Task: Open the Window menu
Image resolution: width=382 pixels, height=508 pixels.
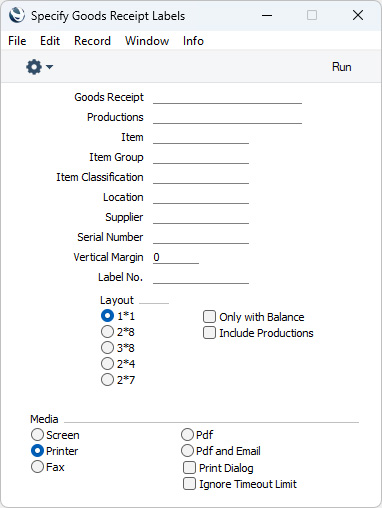Action: [x=147, y=41]
